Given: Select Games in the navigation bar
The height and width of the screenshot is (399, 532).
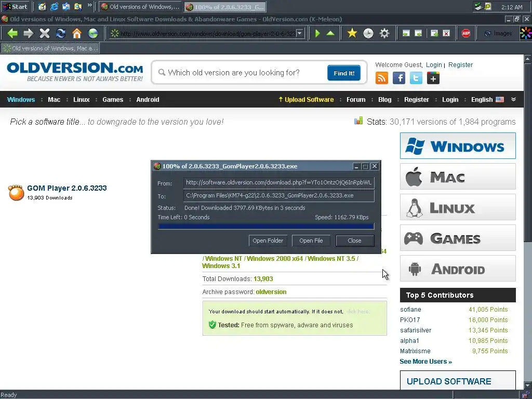Looking at the screenshot, I should 113,99.
